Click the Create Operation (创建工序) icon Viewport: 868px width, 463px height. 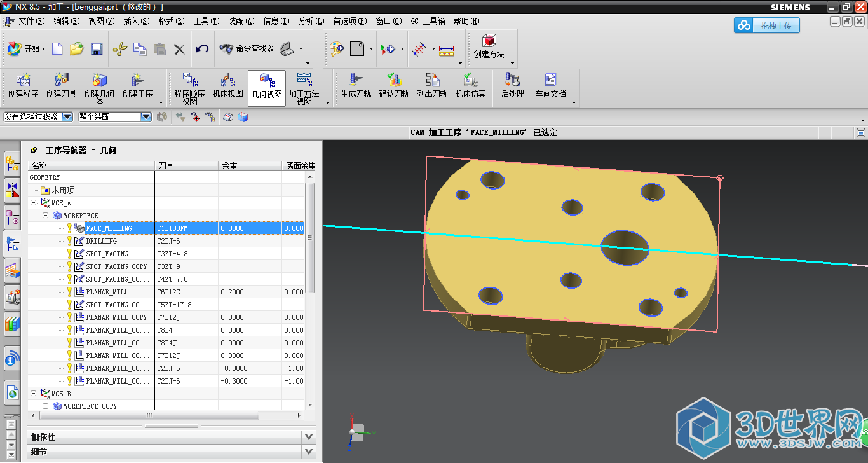tap(138, 86)
